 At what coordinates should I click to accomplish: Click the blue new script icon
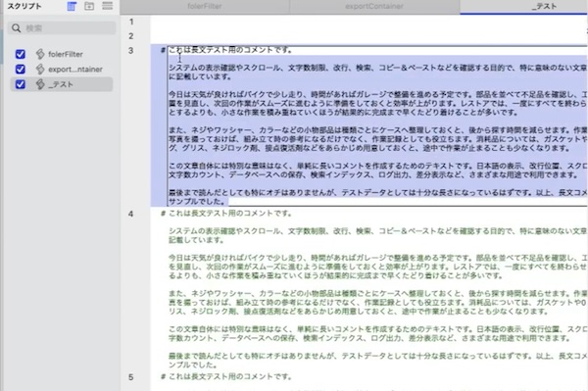click(x=72, y=6)
